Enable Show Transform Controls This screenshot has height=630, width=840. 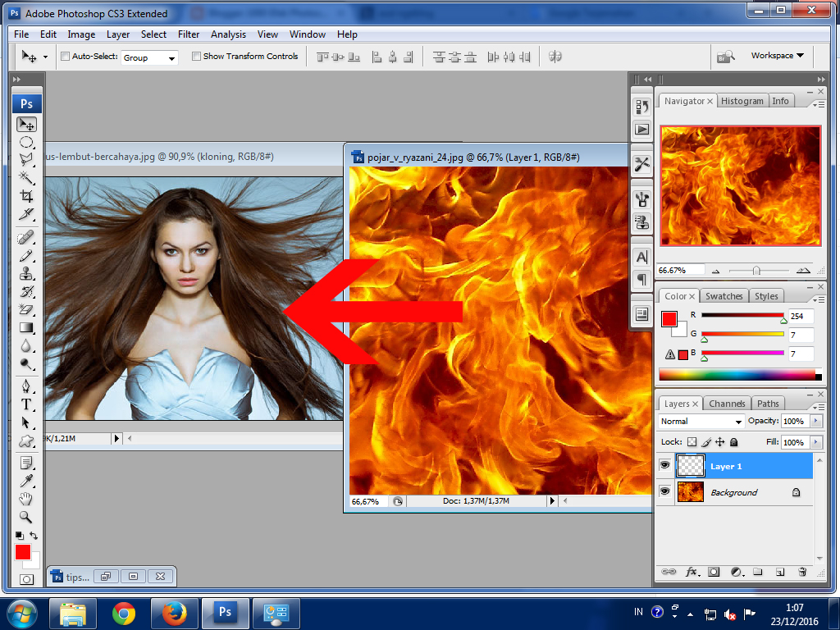tap(196, 56)
